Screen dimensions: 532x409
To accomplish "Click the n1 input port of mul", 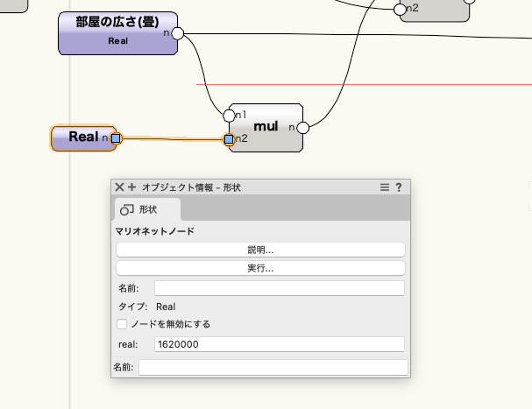I will click(x=229, y=115).
